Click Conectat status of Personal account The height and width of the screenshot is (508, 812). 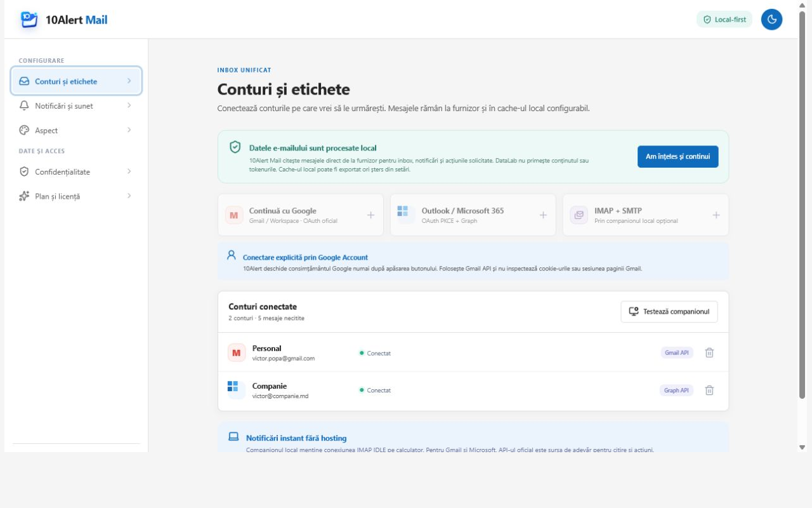pyautogui.click(x=375, y=353)
